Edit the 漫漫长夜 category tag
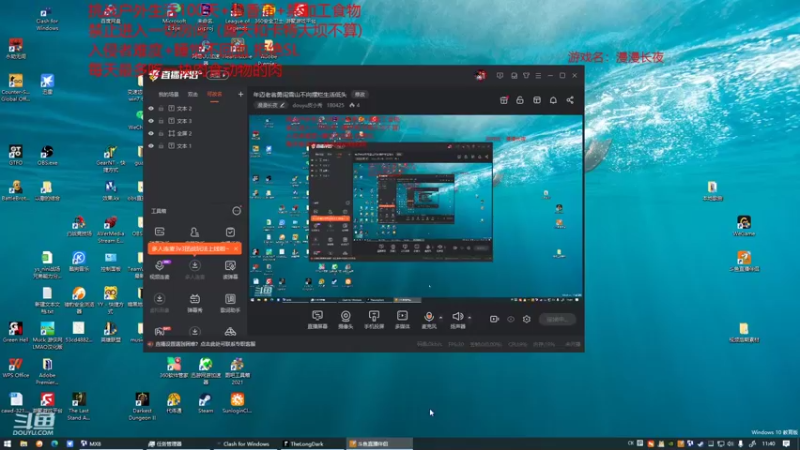800x450 pixels. (270, 105)
